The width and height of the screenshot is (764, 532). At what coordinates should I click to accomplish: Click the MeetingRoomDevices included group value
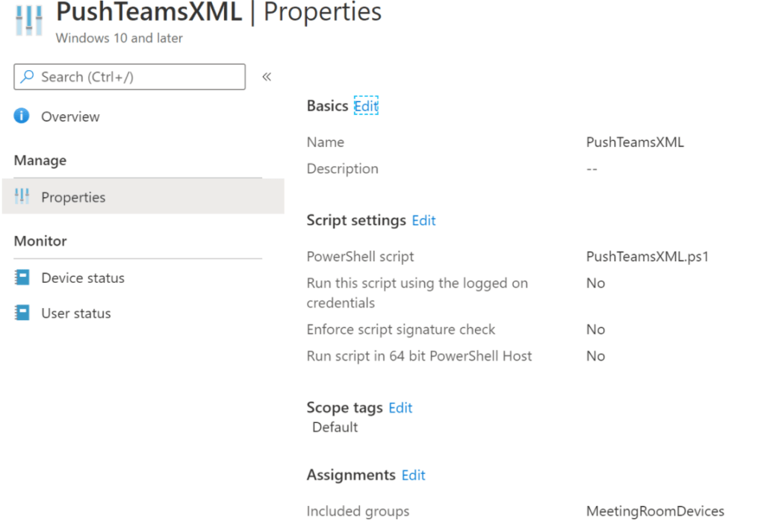tap(655, 511)
